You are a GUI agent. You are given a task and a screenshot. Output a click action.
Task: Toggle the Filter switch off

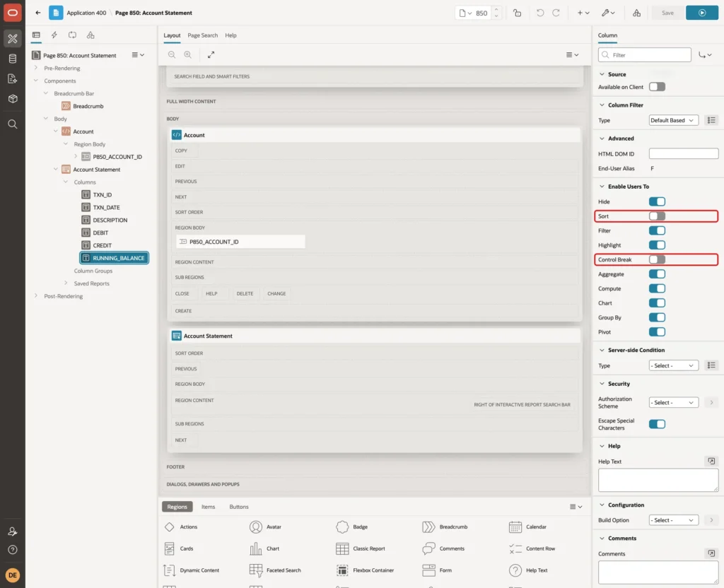pyautogui.click(x=657, y=230)
